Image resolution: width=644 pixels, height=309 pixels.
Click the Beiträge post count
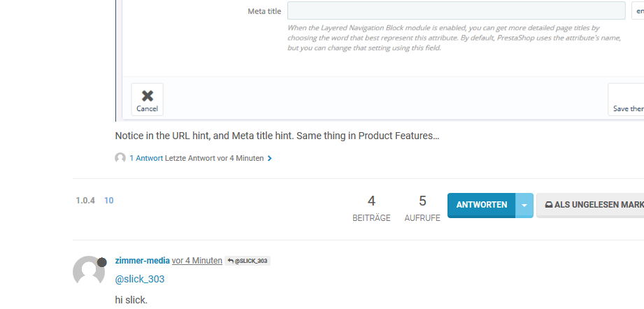tap(371, 208)
